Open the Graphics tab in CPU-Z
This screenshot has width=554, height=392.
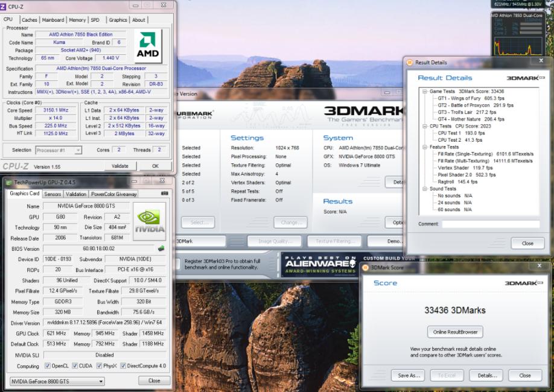pyautogui.click(x=118, y=20)
